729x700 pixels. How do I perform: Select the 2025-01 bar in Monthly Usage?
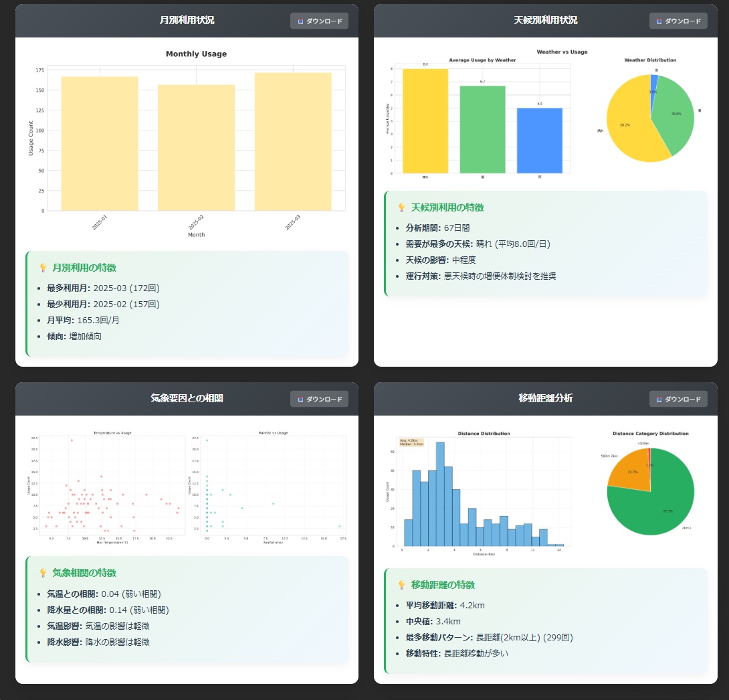(100, 144)
